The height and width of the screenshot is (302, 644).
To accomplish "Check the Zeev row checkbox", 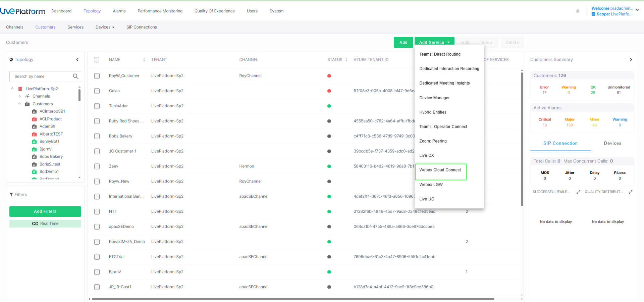I will (97, 166).
